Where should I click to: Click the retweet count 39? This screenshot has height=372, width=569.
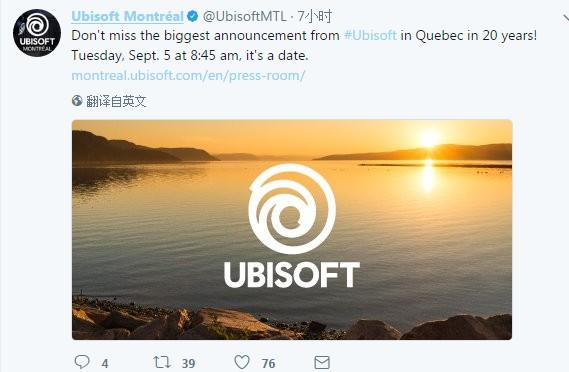[188, 363]
